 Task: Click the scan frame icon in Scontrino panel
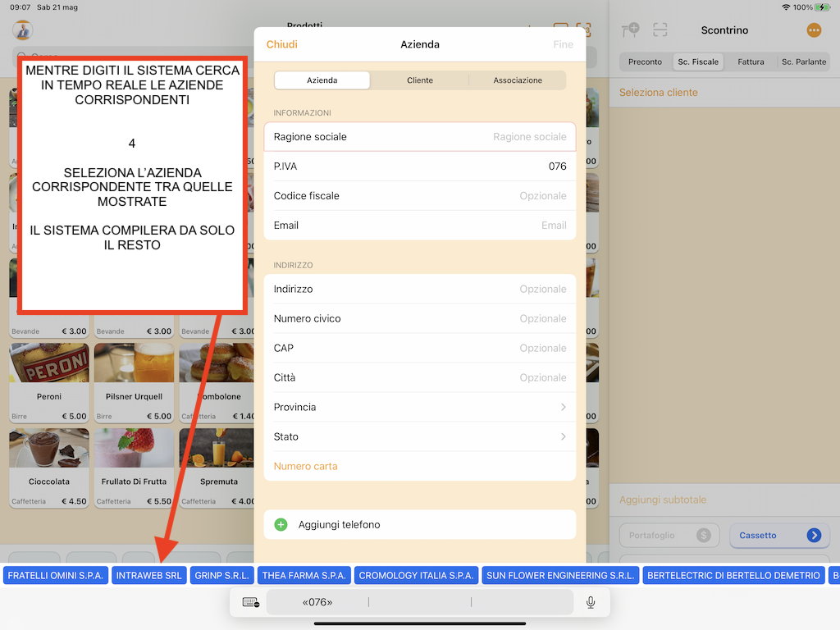pos(660,30)
